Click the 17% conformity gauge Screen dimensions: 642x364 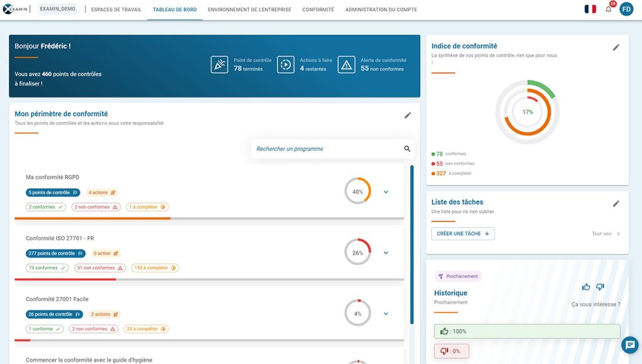click(x=529, y=112)
